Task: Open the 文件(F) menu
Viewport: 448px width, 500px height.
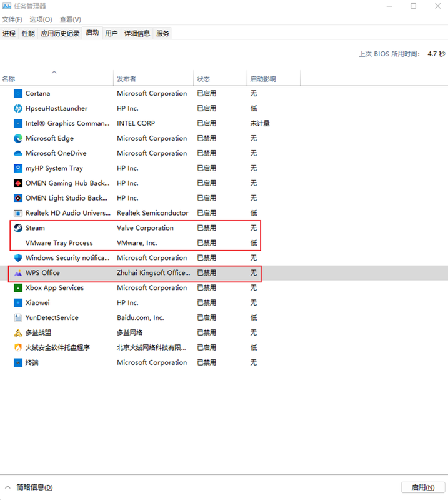Action: (12, 19)
